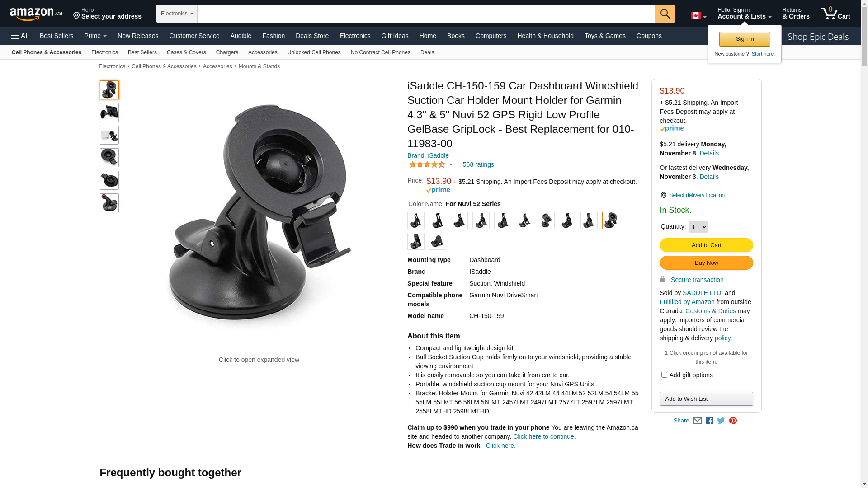Click the search magnifier button

click(665, 14)
